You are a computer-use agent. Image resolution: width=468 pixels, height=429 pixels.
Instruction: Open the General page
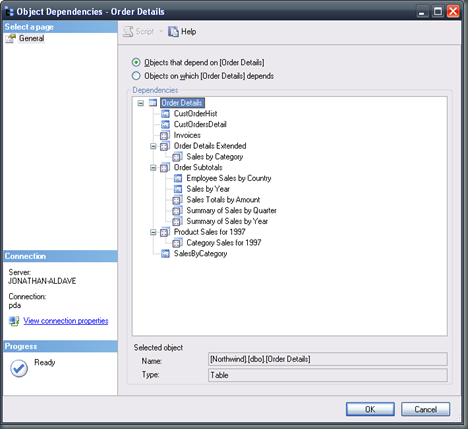point(31,38)
